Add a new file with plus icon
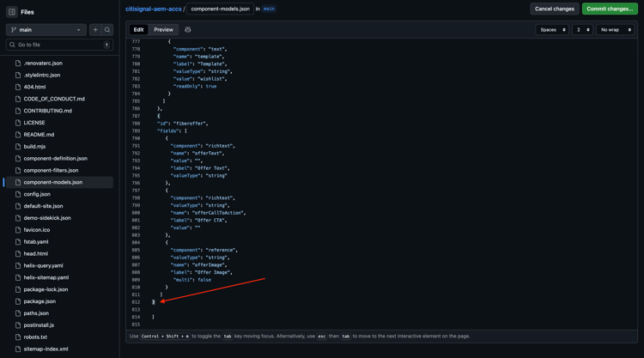 coord(95,29)
